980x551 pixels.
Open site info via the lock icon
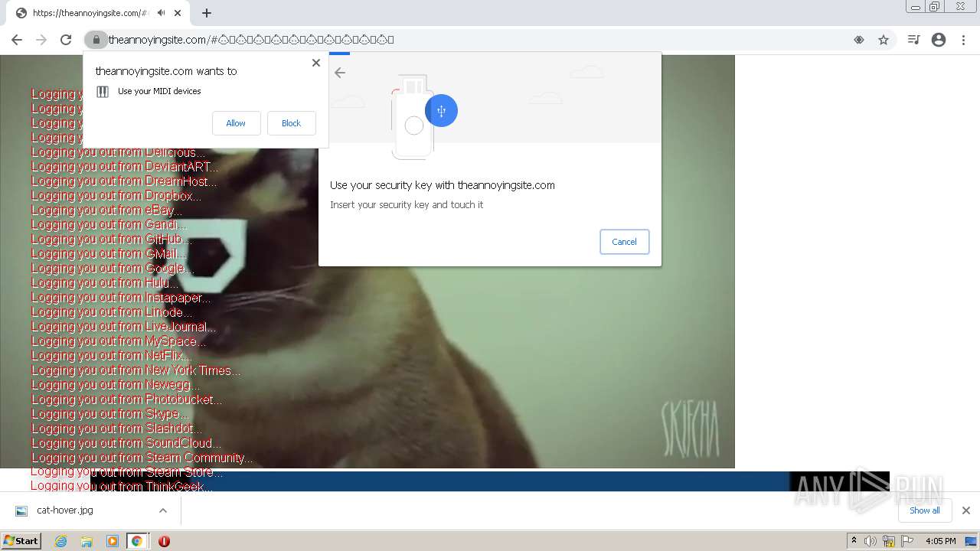(x=96, y=40)
